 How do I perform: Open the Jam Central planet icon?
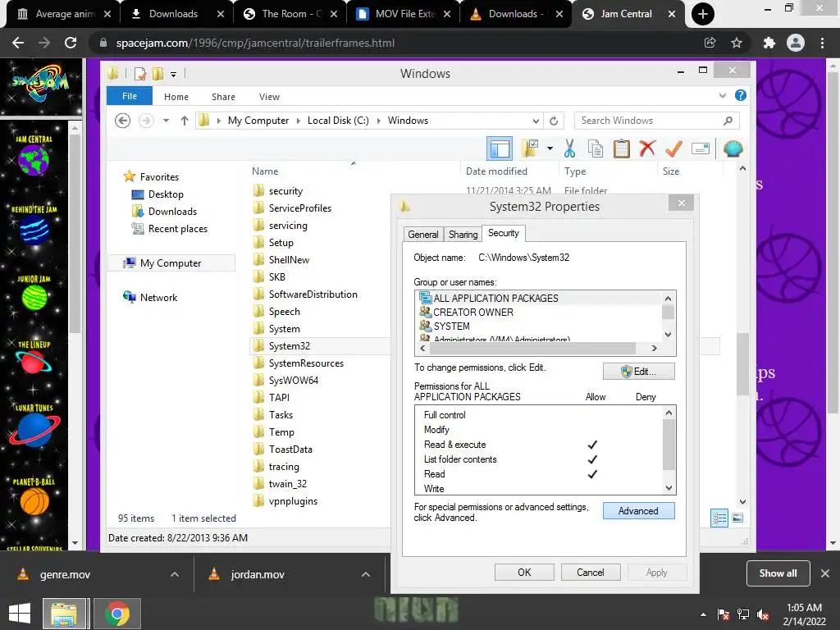pos(34,160)
